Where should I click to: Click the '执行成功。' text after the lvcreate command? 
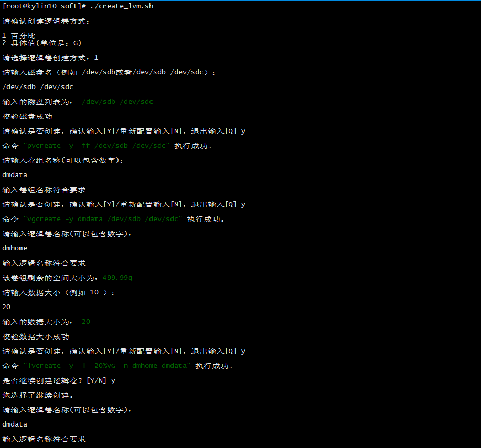tap(214, 366)
